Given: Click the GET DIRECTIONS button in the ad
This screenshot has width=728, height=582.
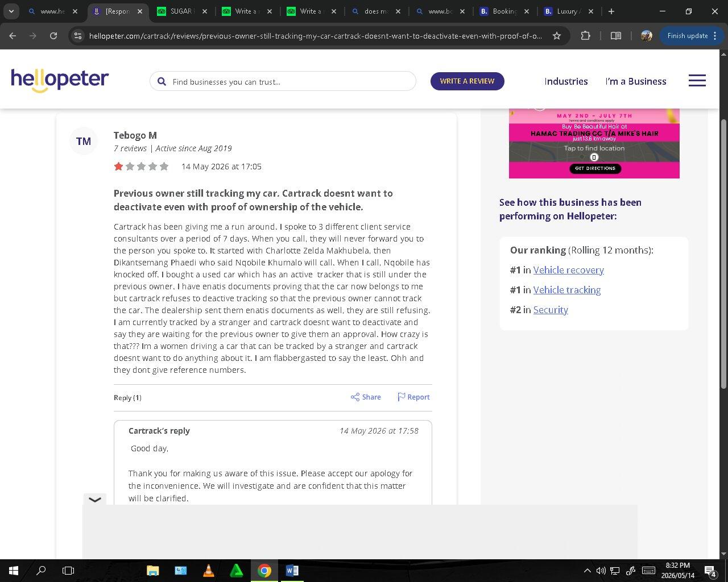Looking at the screenshot, I should [x=594, y=168].
